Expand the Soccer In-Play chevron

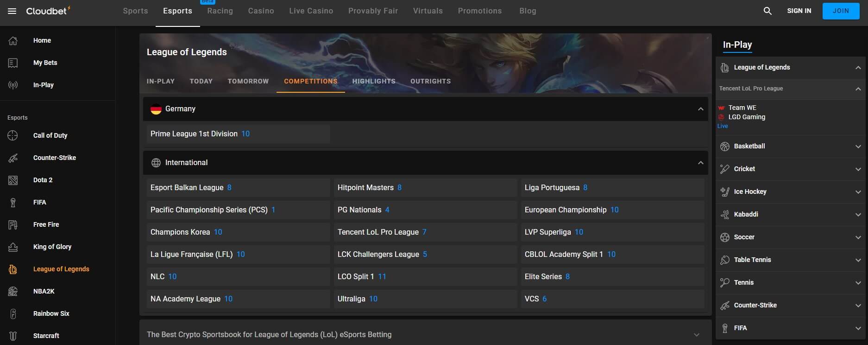click(858, 237)
